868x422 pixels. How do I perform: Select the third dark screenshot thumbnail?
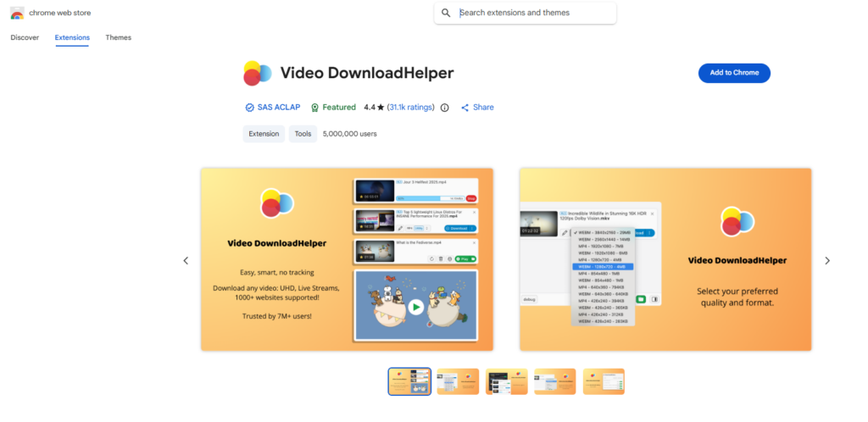(507, 381)
